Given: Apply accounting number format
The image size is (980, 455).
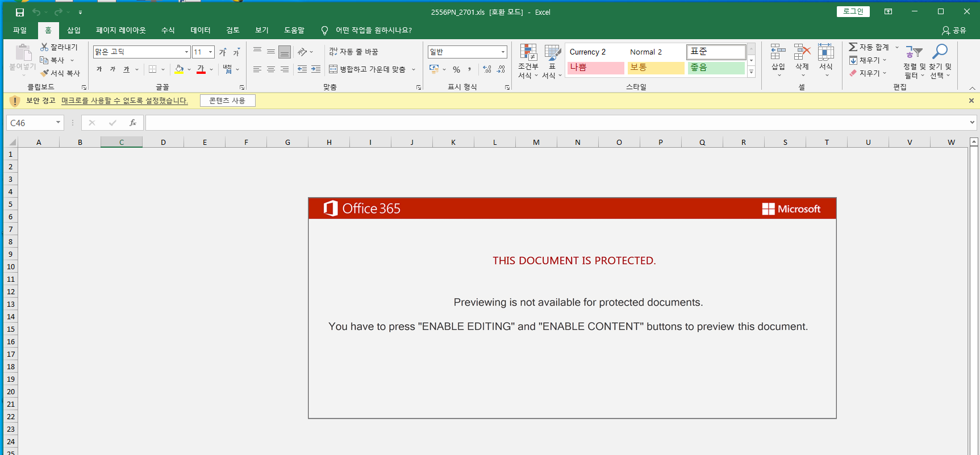Looking at the screenshot, I should pos(434,69).
